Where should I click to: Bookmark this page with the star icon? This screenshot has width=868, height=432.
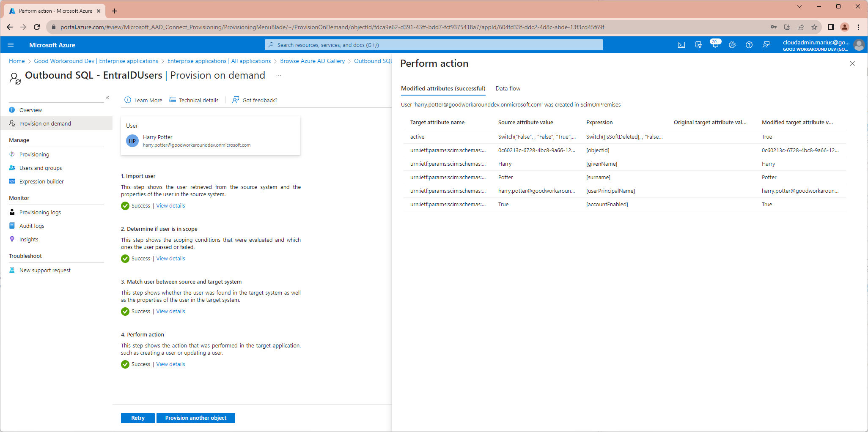coord(814,27)
